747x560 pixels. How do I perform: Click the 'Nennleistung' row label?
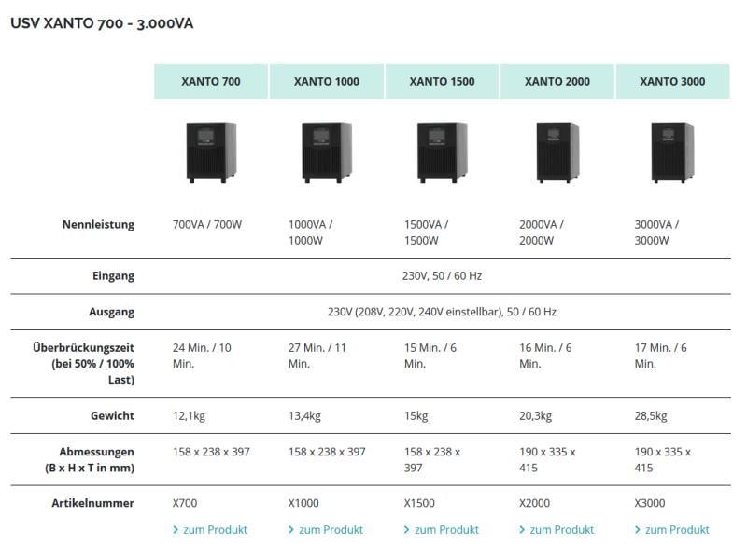98,224
